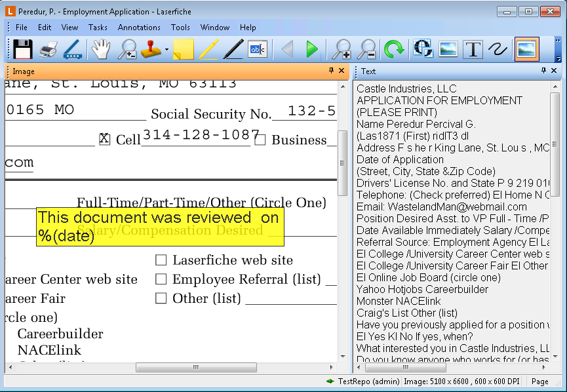Select the black Pen line tool
The image size is (567, 392).
pyautogui.click(x=233, y=49)
